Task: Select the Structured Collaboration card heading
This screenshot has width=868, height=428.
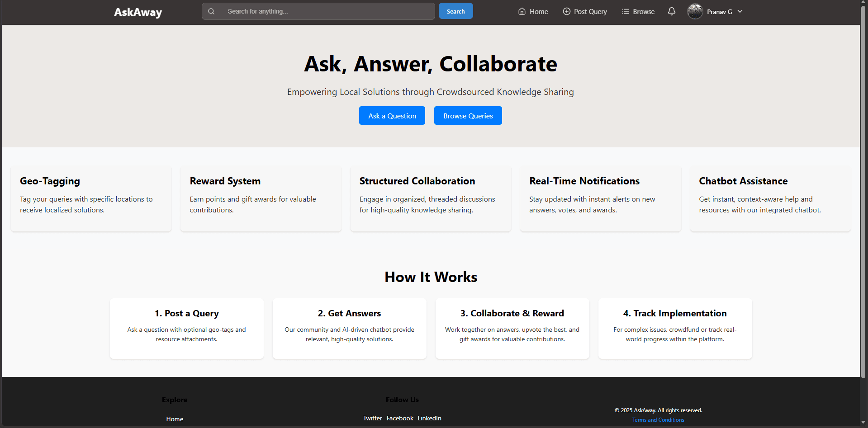Action: tap(417, 181)
